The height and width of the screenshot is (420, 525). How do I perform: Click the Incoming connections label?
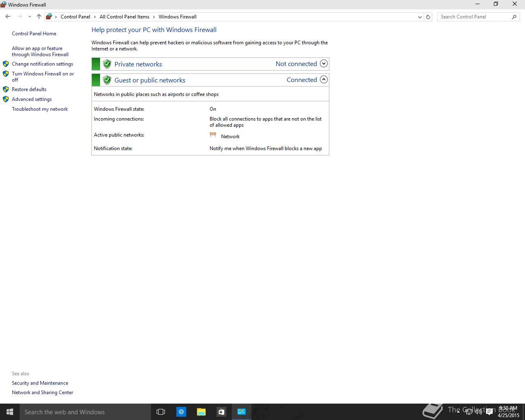click(x=119, y=119)
